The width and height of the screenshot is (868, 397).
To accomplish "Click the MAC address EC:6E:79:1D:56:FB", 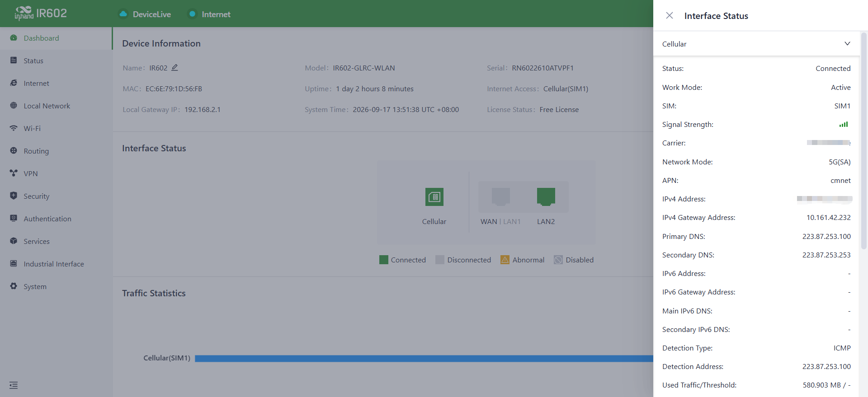I will (174, 89).
